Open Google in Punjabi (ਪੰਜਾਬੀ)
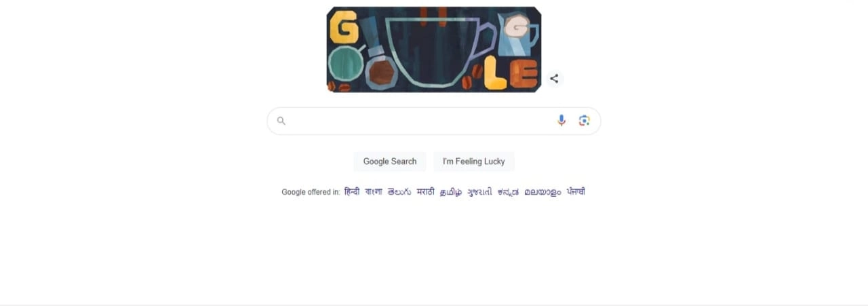This screenshot has width=868, height=306. pyautogui.click(x=576, y=192)
